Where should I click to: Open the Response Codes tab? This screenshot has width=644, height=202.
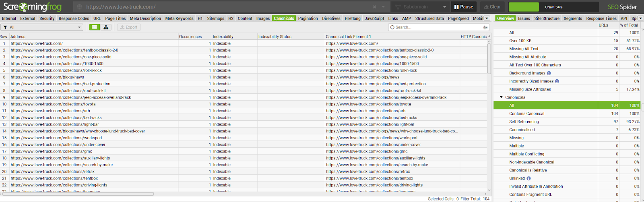pos(74,19)
